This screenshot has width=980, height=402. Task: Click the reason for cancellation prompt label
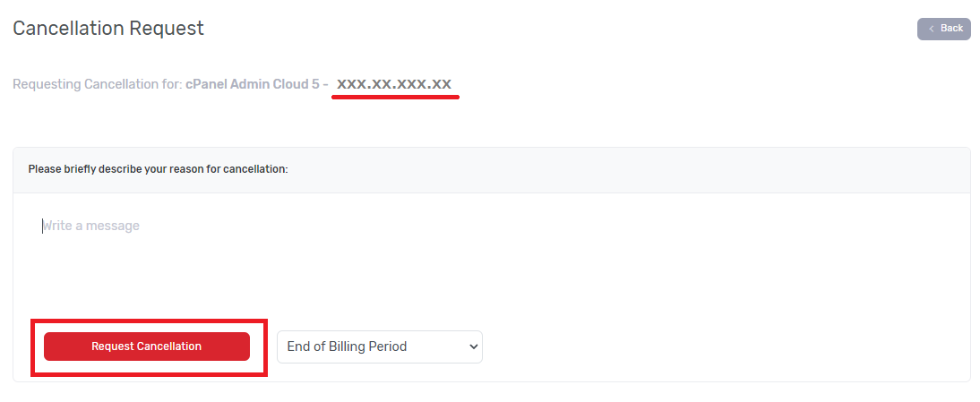(158, 168)
